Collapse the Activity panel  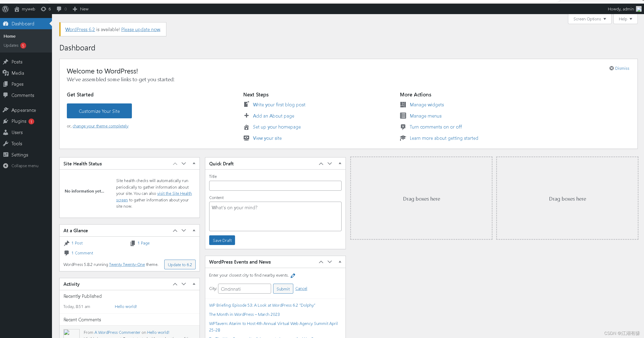point(194,284)
